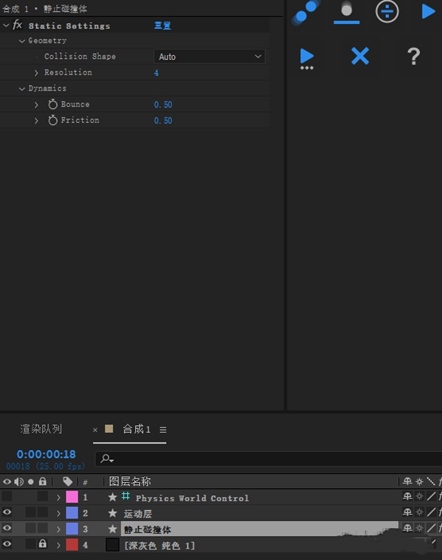The image size is (442, 560).
Task: Expand the 静止碰撞体 layer properties
Action: click(x=58, y=529)
